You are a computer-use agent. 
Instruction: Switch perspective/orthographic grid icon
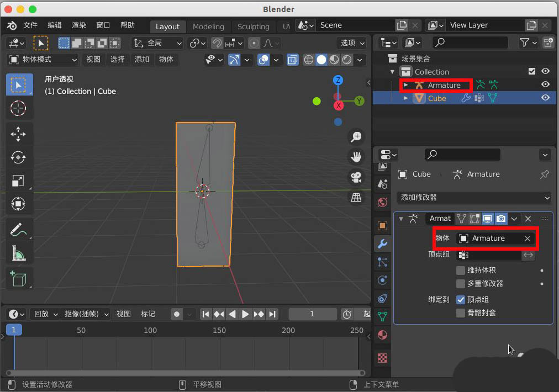[356, 198]
